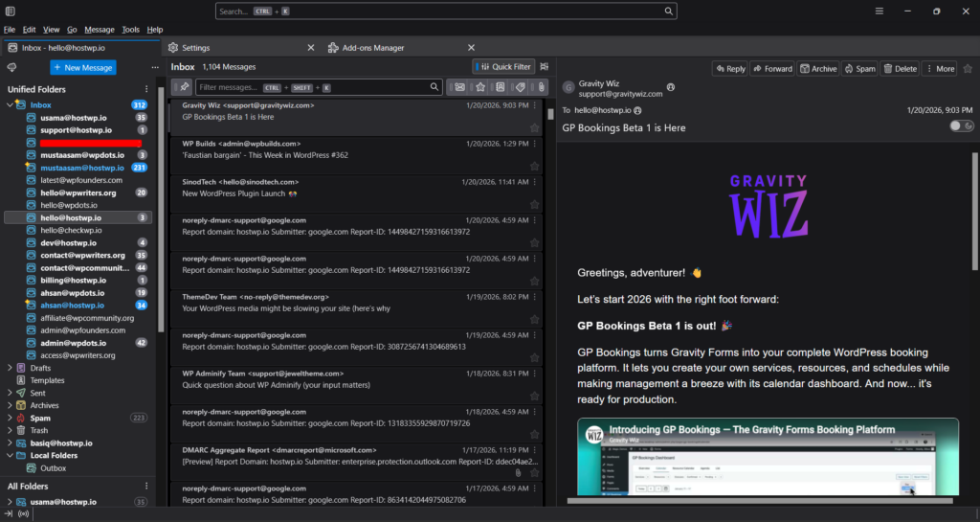Click the message body vertical scrollbar
The height and width of the screenshot is (522, 980).
click(975, 212)
